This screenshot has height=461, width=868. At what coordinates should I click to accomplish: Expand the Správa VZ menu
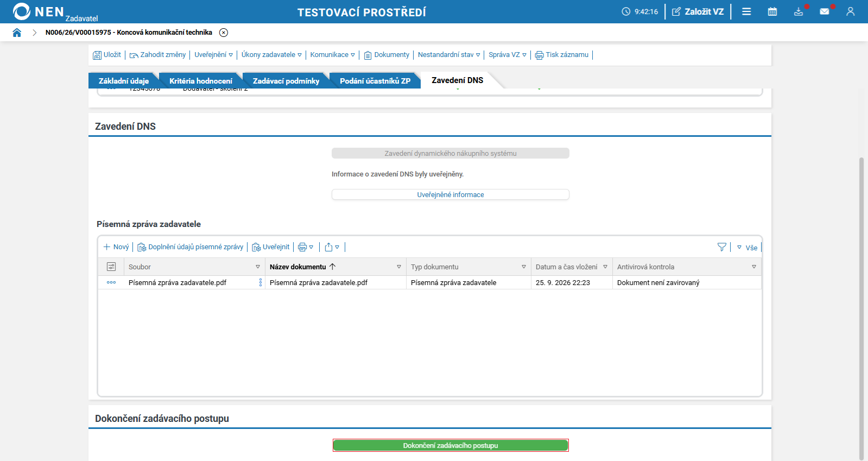tap(508, 55)
